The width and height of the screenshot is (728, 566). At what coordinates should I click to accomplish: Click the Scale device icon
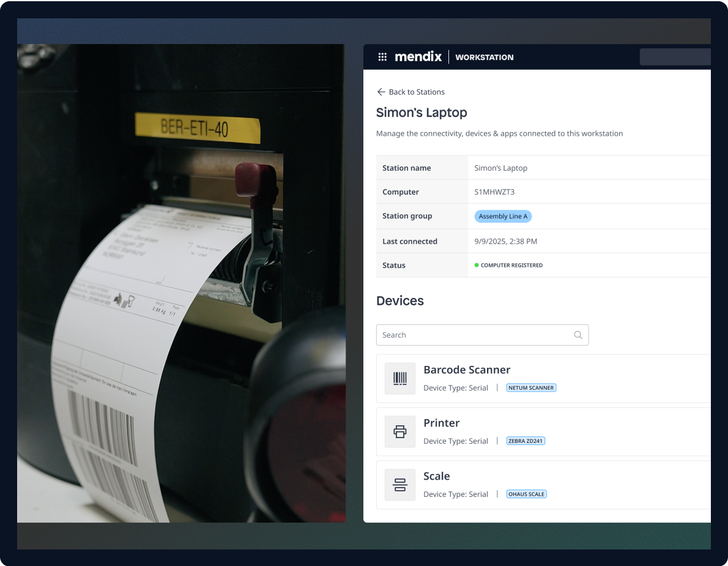coord(400,485)
